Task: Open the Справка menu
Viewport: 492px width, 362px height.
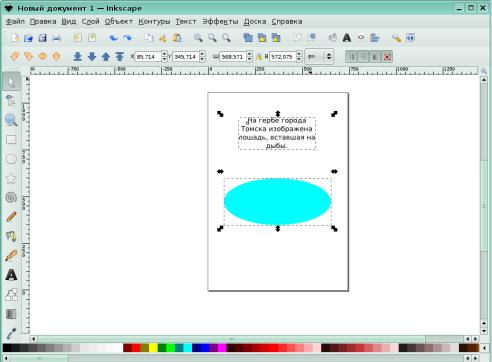Action: [287, 22]
